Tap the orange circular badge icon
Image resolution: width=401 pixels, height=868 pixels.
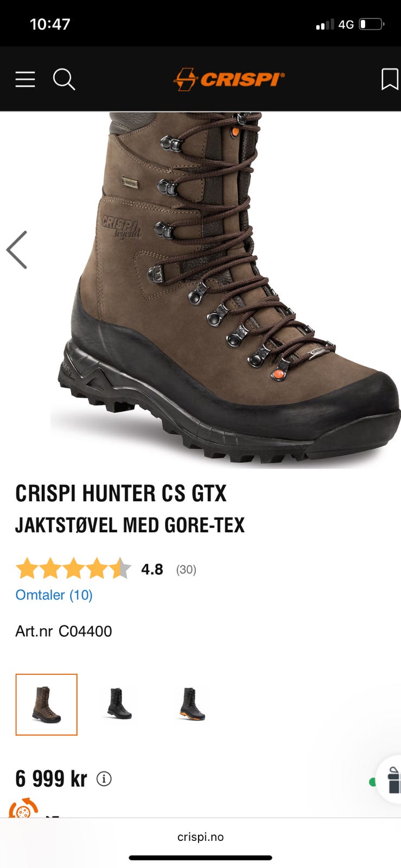[x=23, y=808]
